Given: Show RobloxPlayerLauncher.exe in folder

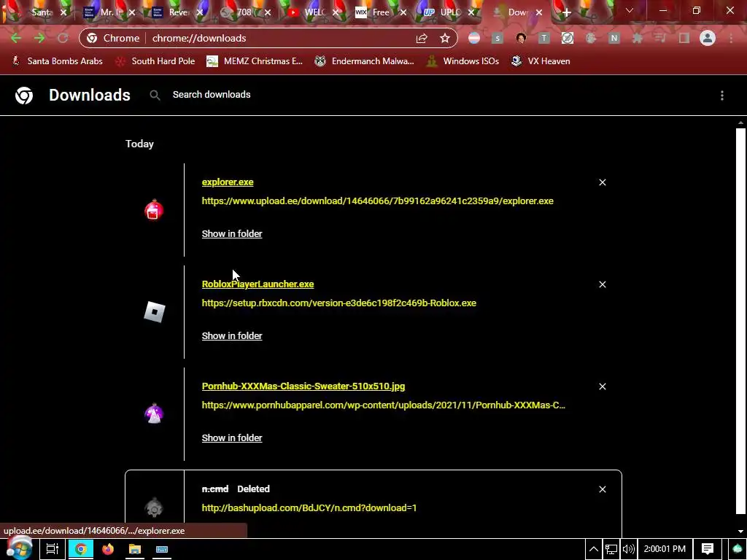Looking at the screenshot, I should [x=232, y=335].
